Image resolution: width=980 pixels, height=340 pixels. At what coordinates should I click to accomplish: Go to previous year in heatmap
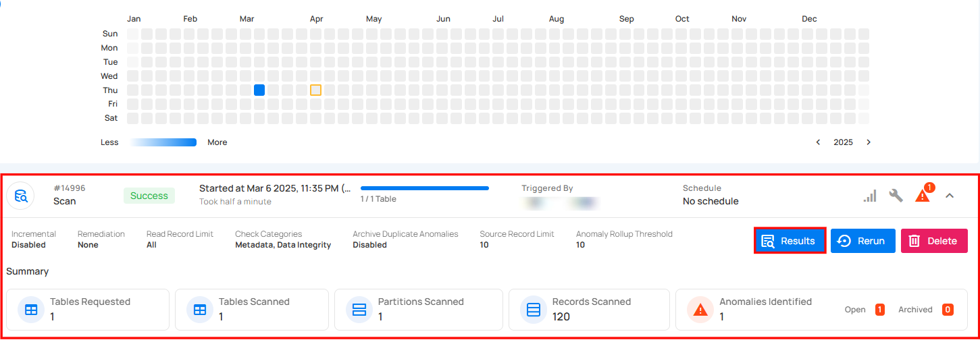pyautogui.click(x=818, y=142)
